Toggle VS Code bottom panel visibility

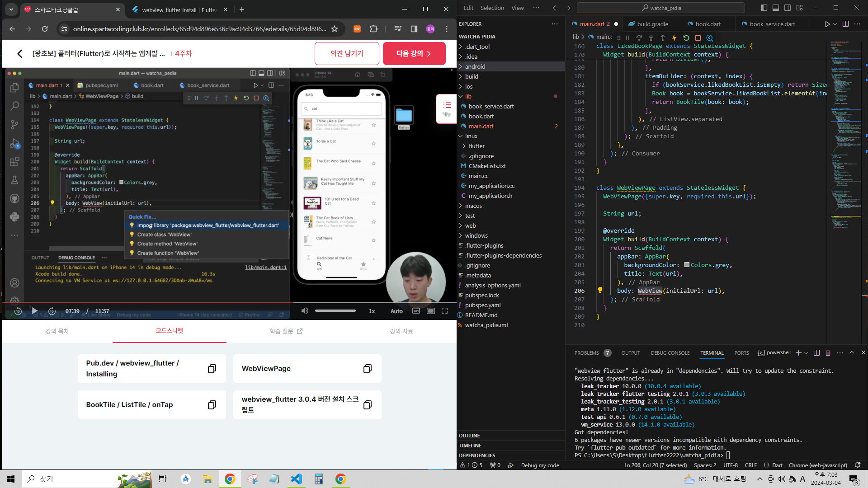(776, 8)
